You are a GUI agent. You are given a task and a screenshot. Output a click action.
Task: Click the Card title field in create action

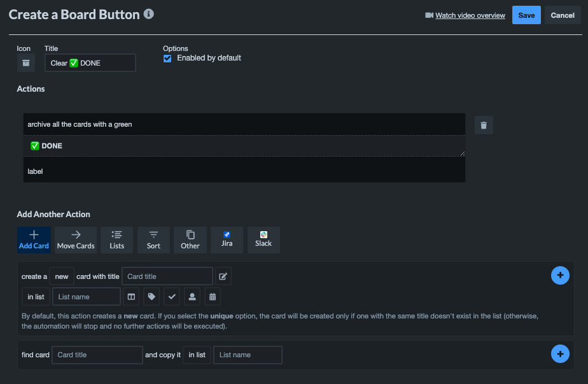pyautogui.click(x=167, y=276)
